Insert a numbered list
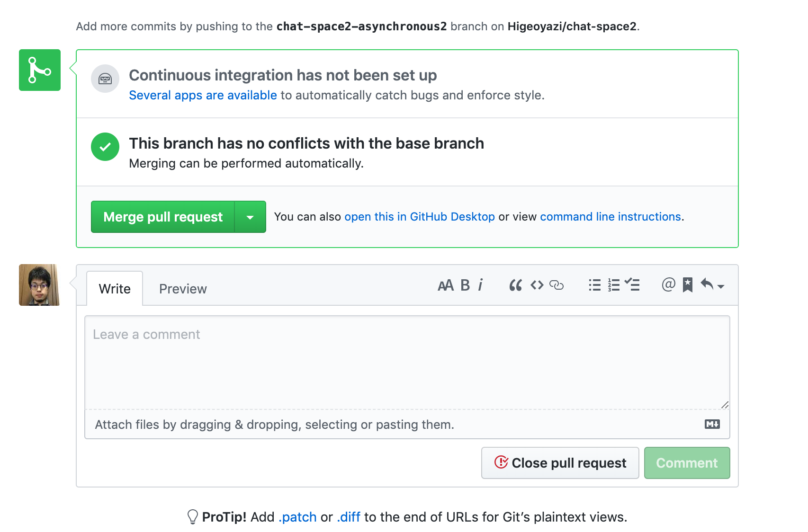The width and height of the screenshot is (808, 532). [613, 285]
